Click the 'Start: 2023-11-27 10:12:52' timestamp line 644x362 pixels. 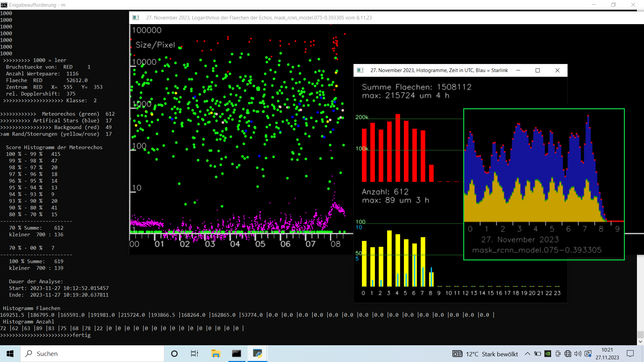(59, 288)
